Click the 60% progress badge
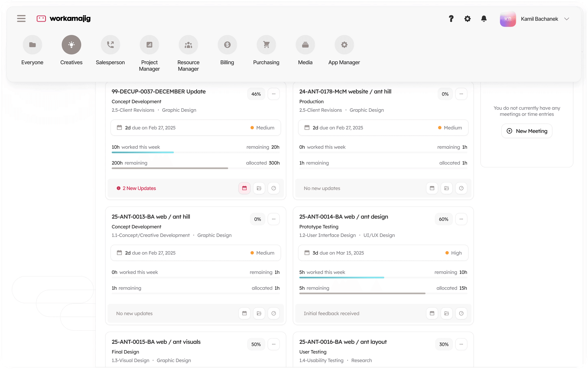Image resolution: width=588 pixels, height=369 pixels. (x=444, y=219)
